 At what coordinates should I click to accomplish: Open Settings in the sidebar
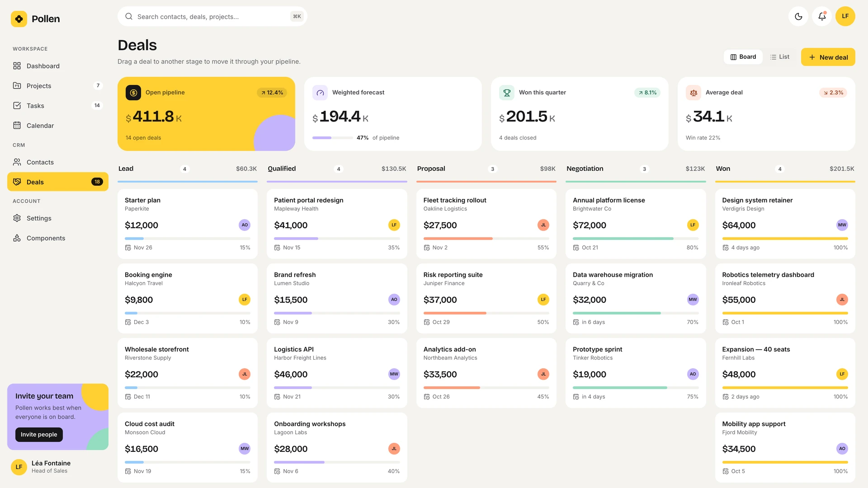pos(58,218)
